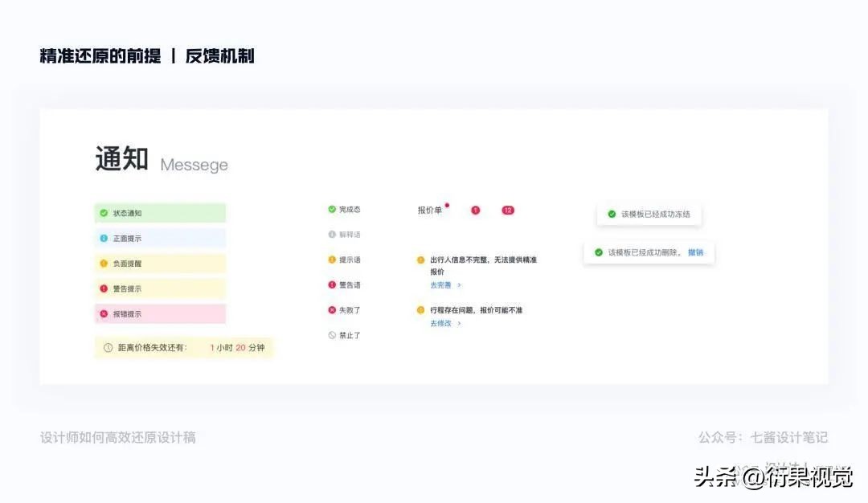
Task: Click the green check in the 删除 toast
Action: tap(599, 251)
